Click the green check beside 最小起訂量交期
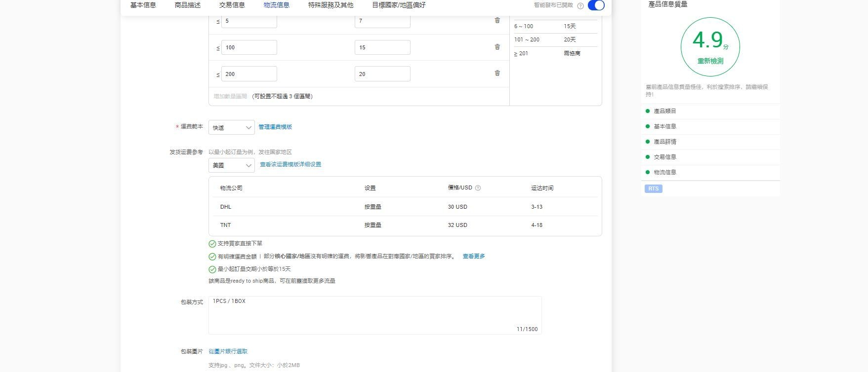The height and width of the screenshot is (372, 868). 212,269
